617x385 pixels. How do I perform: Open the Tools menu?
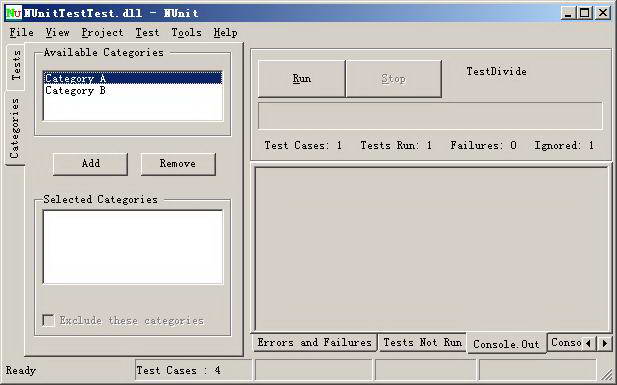[x=186, y=33]
